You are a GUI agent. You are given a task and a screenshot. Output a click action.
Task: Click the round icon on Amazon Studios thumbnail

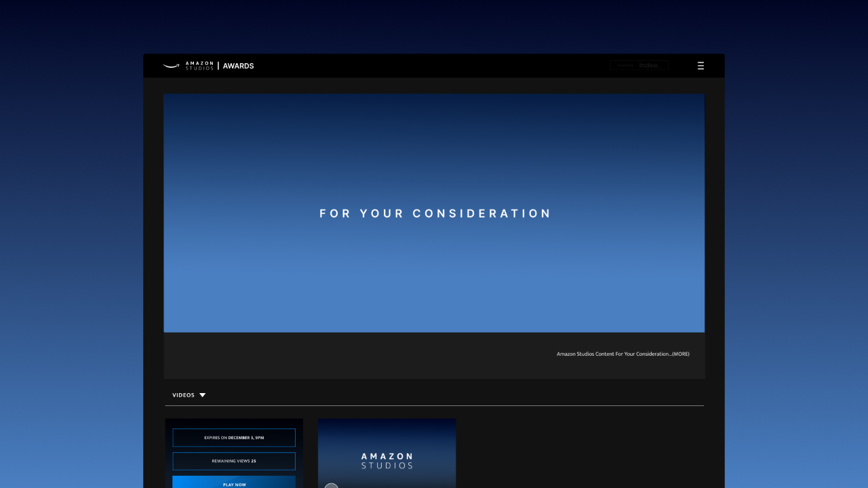(331, 486)
